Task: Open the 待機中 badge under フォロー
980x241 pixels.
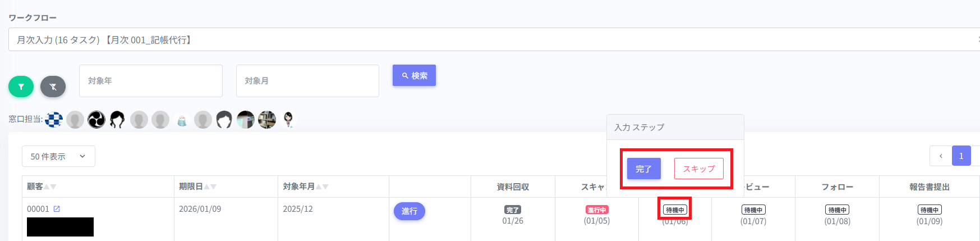Action: 837,210
